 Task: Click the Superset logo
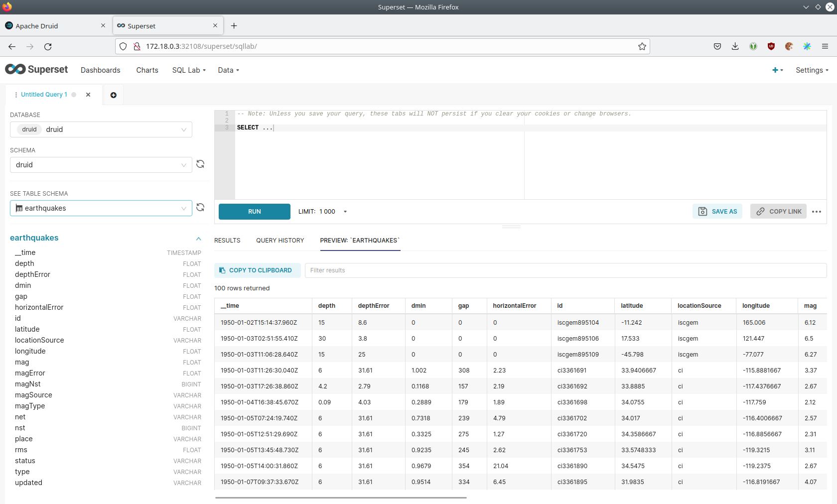36,70
